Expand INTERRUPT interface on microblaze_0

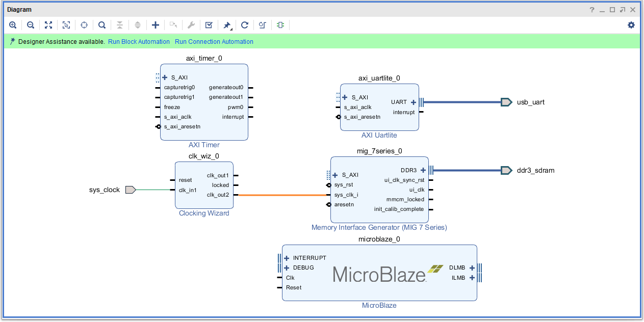(287, 258)
